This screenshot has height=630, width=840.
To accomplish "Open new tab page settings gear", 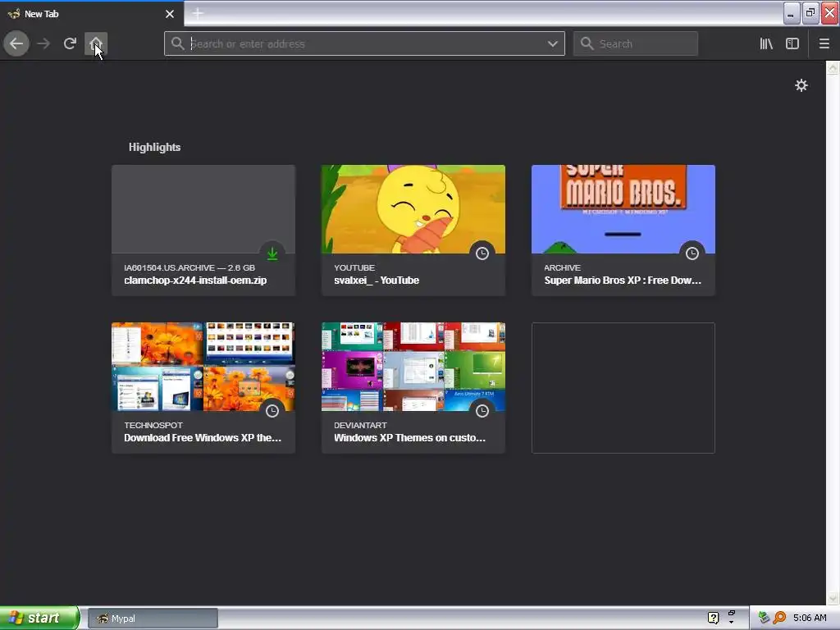I will coord(801,85).
